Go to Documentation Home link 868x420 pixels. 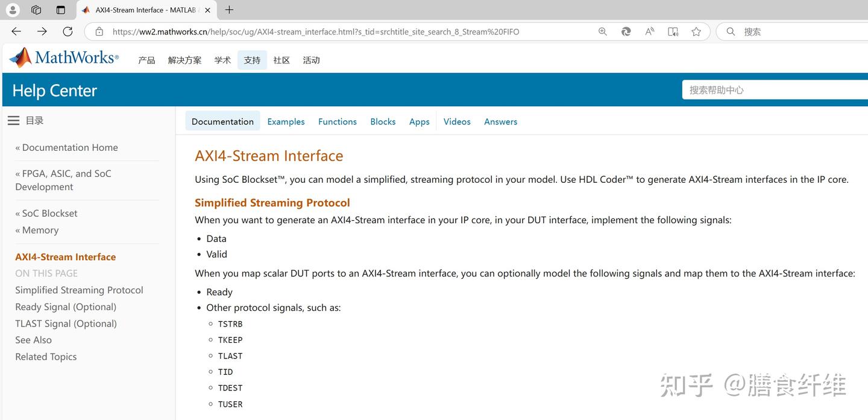tap(70, 147)
